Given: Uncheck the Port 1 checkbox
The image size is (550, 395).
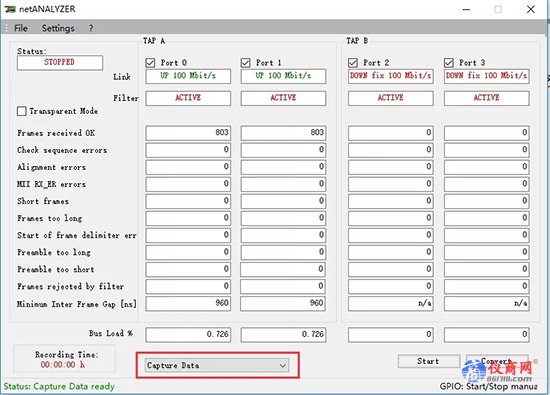Looking at the screenshot, I should 246,63.
